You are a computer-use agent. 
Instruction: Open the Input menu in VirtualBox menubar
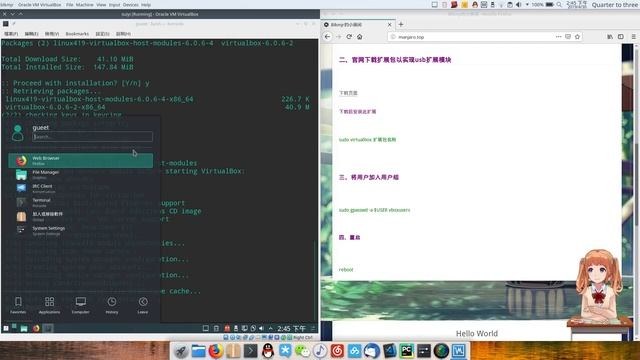[x=114, y=5]
